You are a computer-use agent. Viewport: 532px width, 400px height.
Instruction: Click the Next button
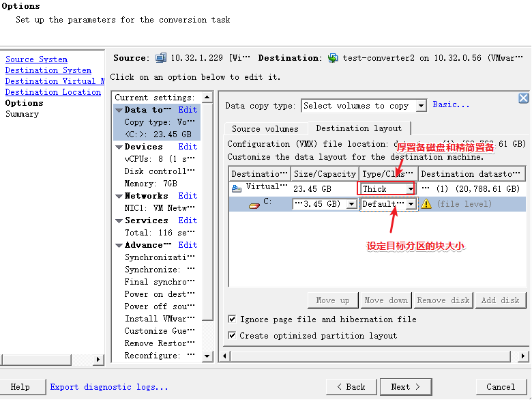pyautogui.click(x=407, y=386)
